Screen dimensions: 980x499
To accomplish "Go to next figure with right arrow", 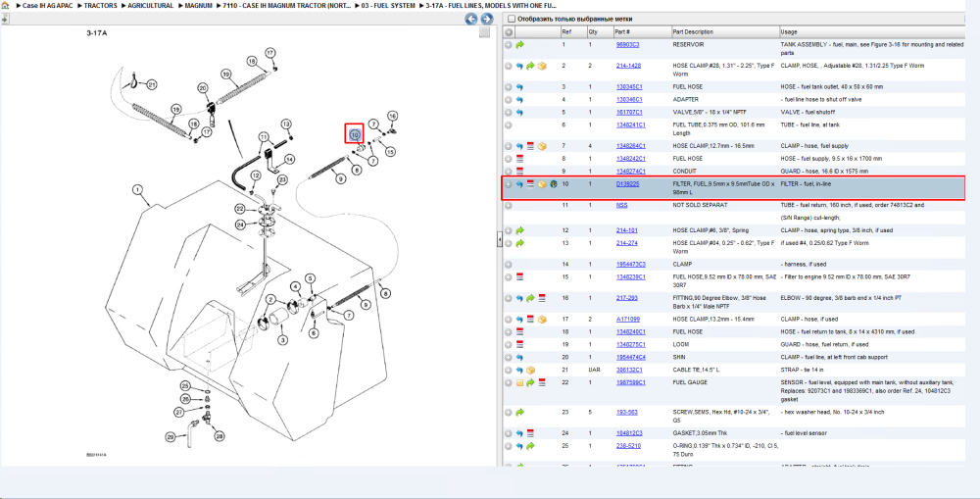I will [x=486, y=19].
